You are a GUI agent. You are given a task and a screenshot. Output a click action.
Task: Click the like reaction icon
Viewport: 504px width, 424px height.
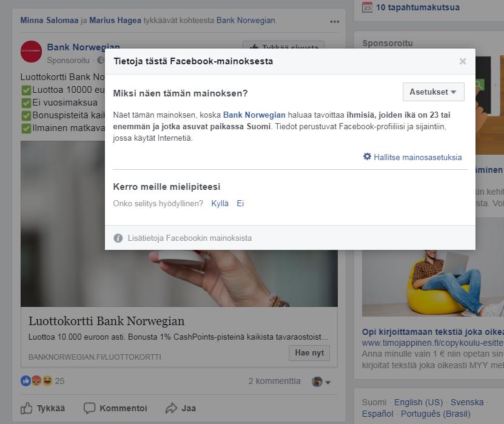(25, 381)
